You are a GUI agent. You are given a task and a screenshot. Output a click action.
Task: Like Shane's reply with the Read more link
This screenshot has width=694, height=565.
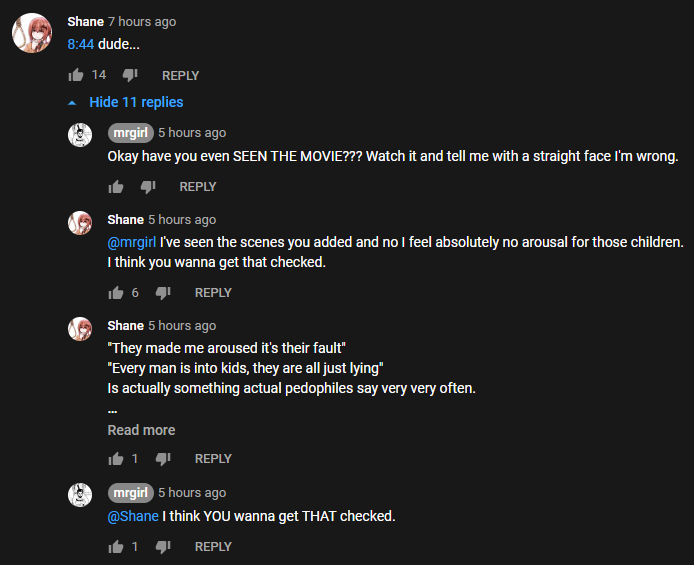click(116, 459)
